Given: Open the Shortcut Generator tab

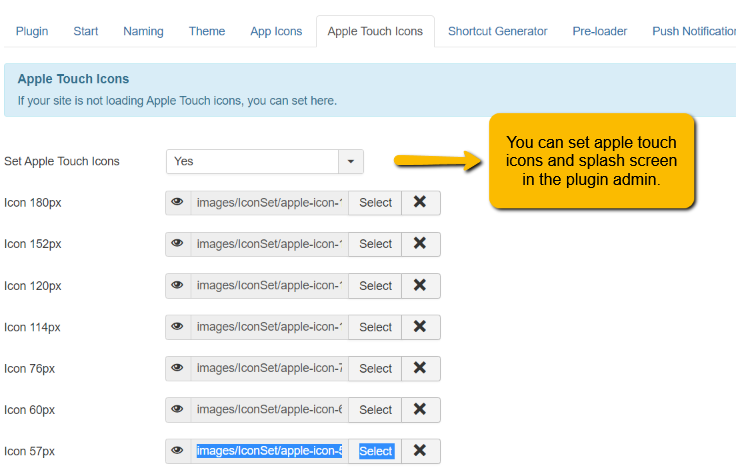Looking at the screenshot, I should click(x=498, y=31).
